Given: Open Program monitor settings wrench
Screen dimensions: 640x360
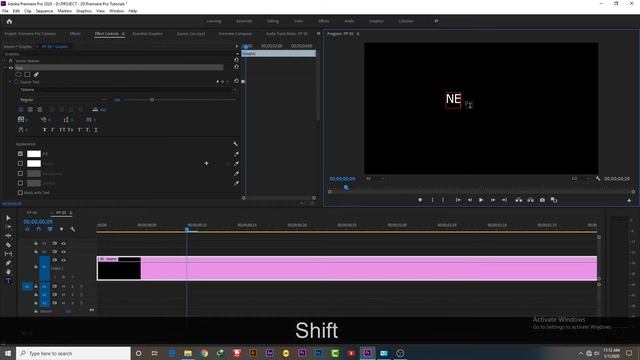Looking at the screenshot, I should pos(598,179).
